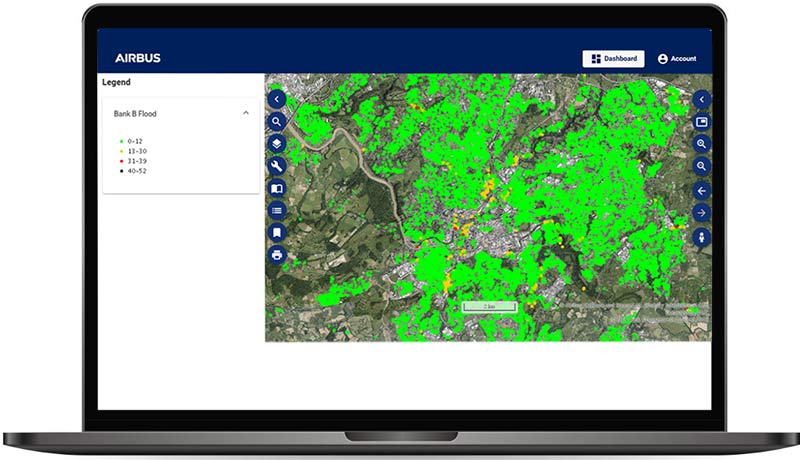This screenshot has width=800, height=460.
Task: Collapse the right toolbar with the chevron
Action: pos(701,99)
